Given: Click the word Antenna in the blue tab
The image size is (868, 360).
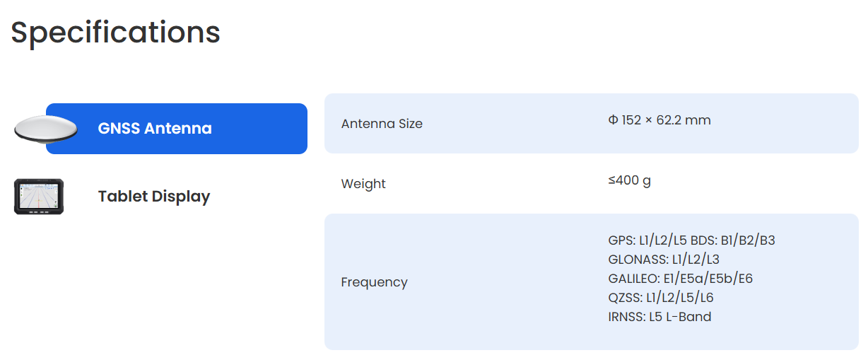Looking at the screenshot, I should 177,129.
